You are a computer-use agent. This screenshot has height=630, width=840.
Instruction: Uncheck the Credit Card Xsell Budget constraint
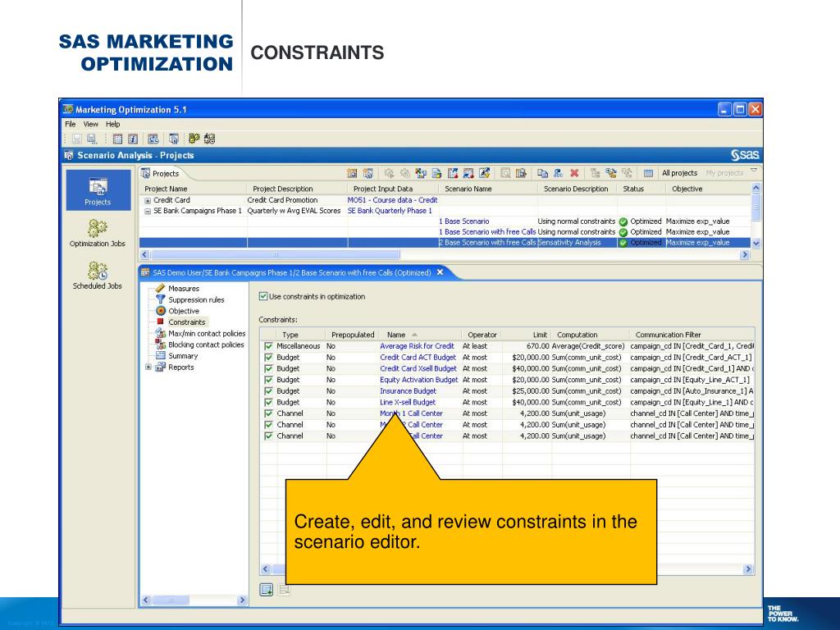pyautogui.click(x=268, y=368)
